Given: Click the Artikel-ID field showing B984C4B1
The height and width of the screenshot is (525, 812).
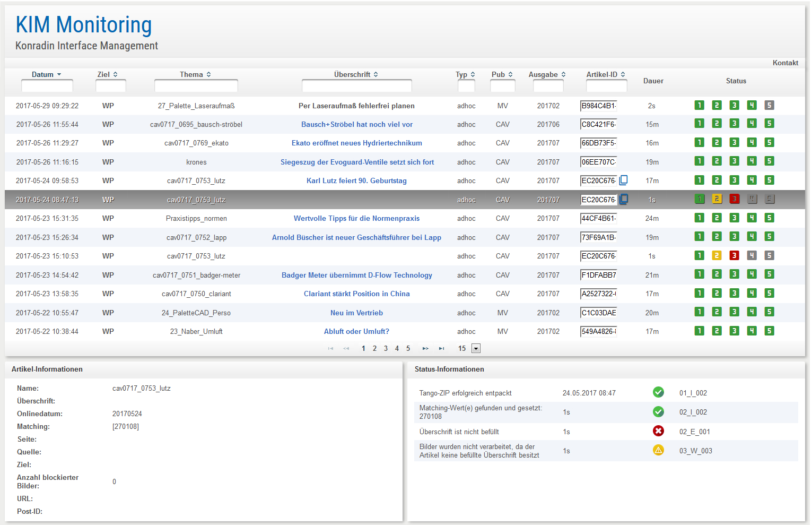Looking at the screenshot, I should point(598,106).
